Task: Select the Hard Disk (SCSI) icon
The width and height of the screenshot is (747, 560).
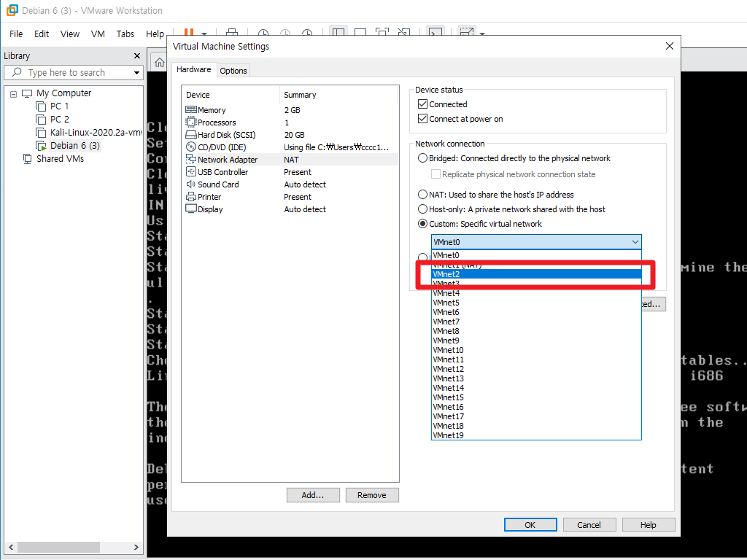Action: (x=191, y=135)
